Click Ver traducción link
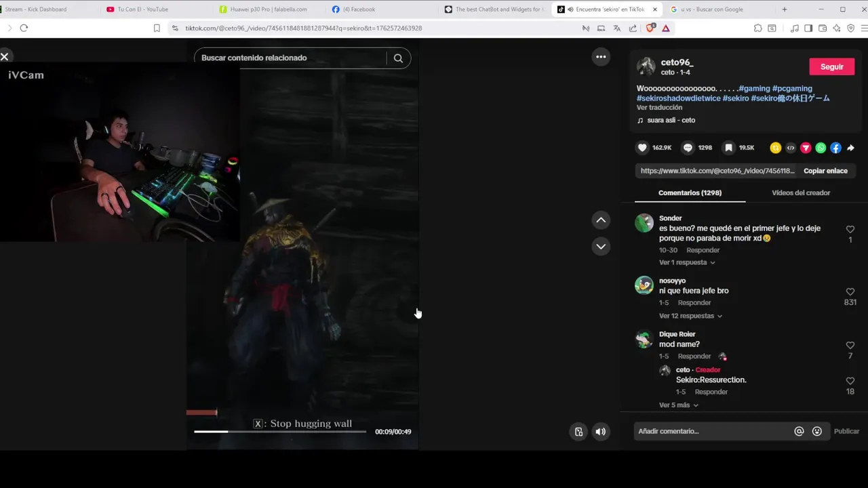868x488 pixels. coord(659,108)
